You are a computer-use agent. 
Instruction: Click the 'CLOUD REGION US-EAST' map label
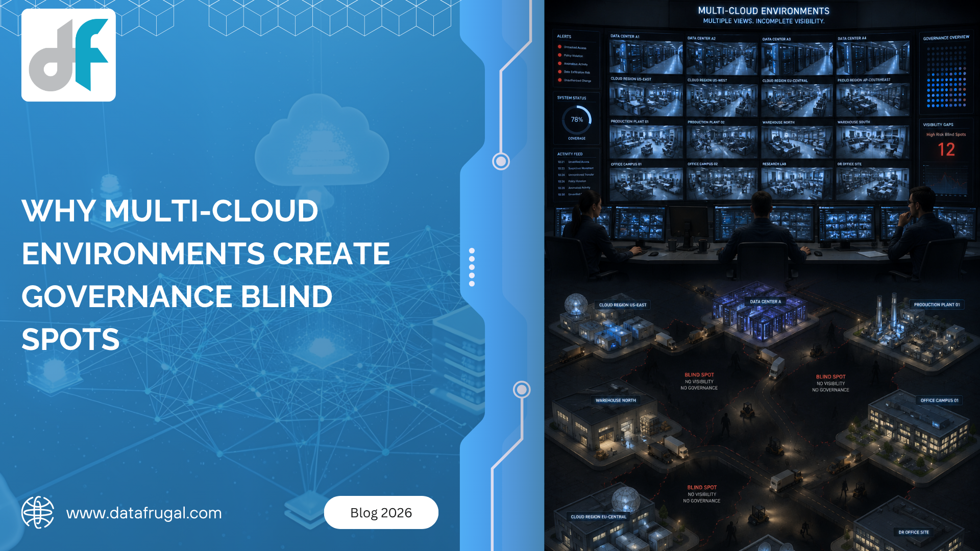(623, 305)
